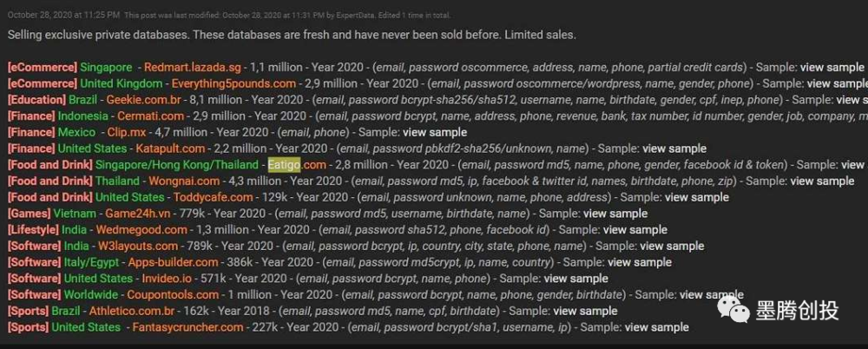Click view sample for Apps-builder.com
The width and height of the screenshot is (868, 349).
coord(640,262)
